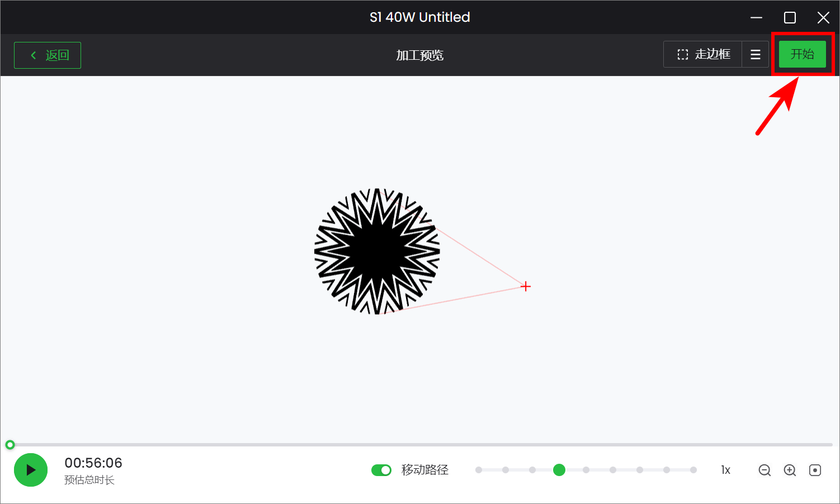840x504 pixels.
Task: Click the 返回 back button
Action: (48, 55)
